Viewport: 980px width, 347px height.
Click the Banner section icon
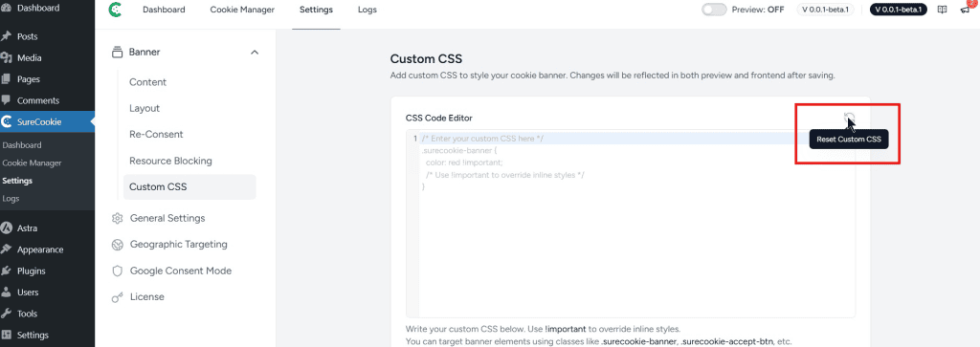pyautogui.click(x=116, y=53)
